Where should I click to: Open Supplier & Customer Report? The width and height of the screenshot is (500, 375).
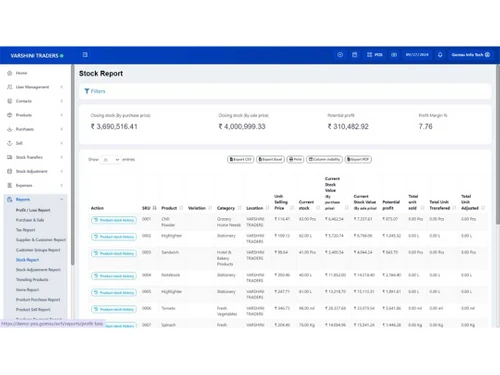pyautogui.click(x=41, y=240)
